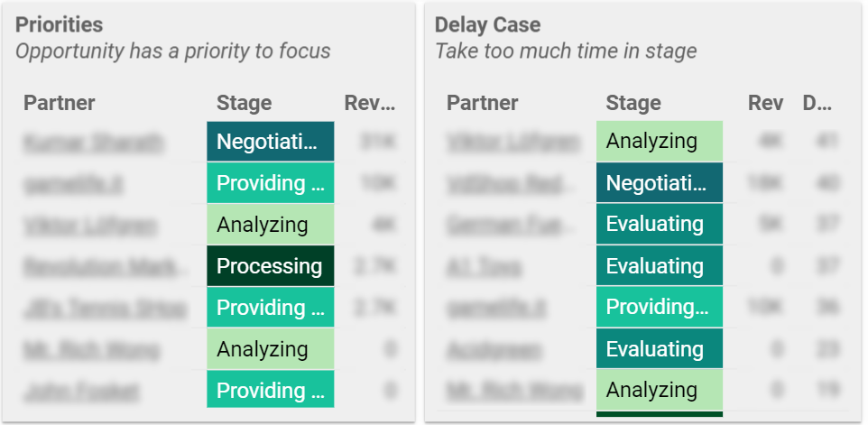Sort Priorities table by Partner column header
The image size is (868, 425).
point(60,103)
